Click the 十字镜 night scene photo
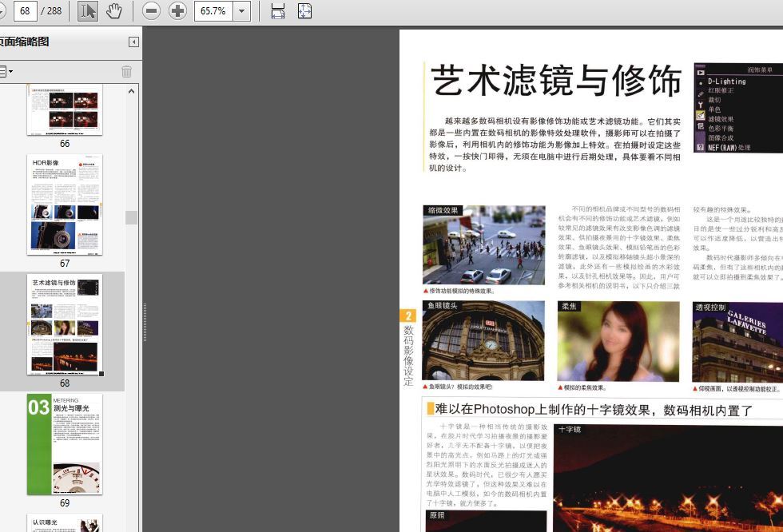The width and height of the screenshot is (783, 532). point(668,478)
